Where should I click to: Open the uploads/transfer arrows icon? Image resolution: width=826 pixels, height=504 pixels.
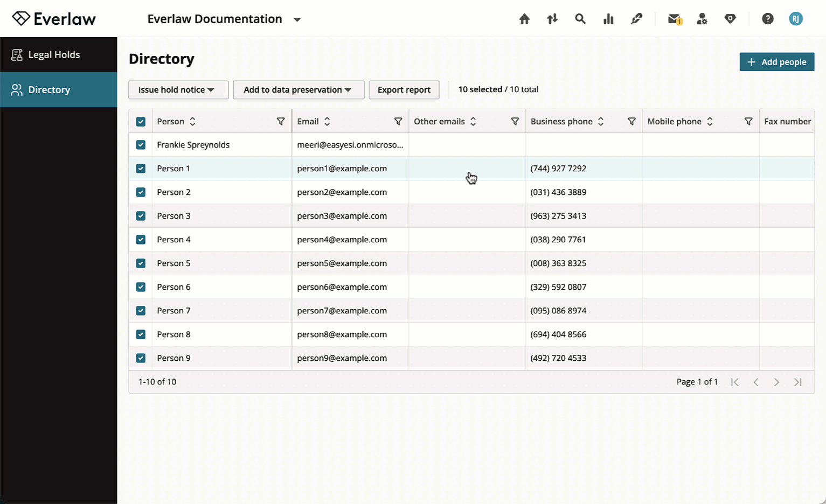tap(552, 19)
